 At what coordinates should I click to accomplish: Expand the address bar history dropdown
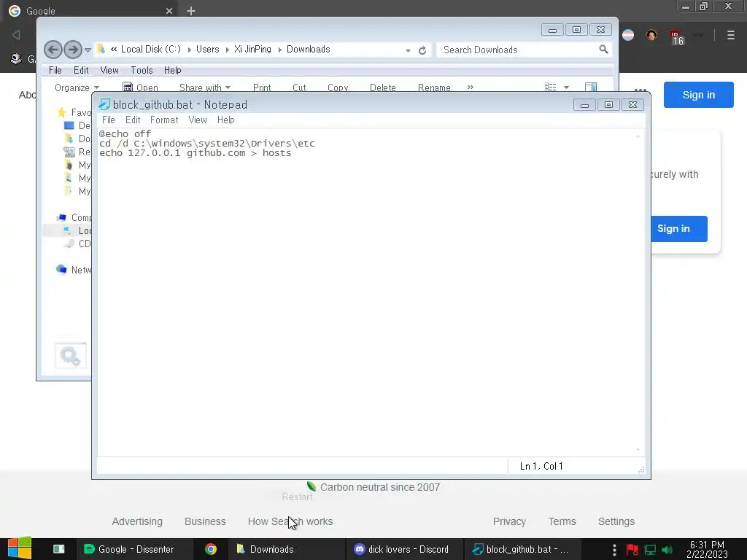coord(408,50)
